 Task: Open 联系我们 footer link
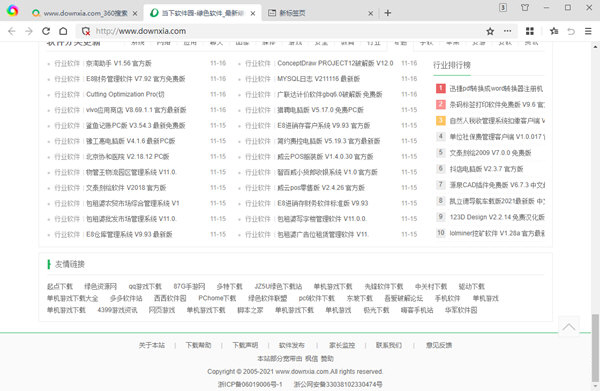(x=389, y=345)
